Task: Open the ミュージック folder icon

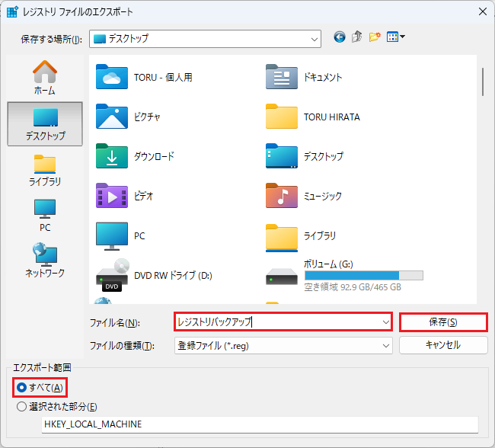Action: (282, 196)
